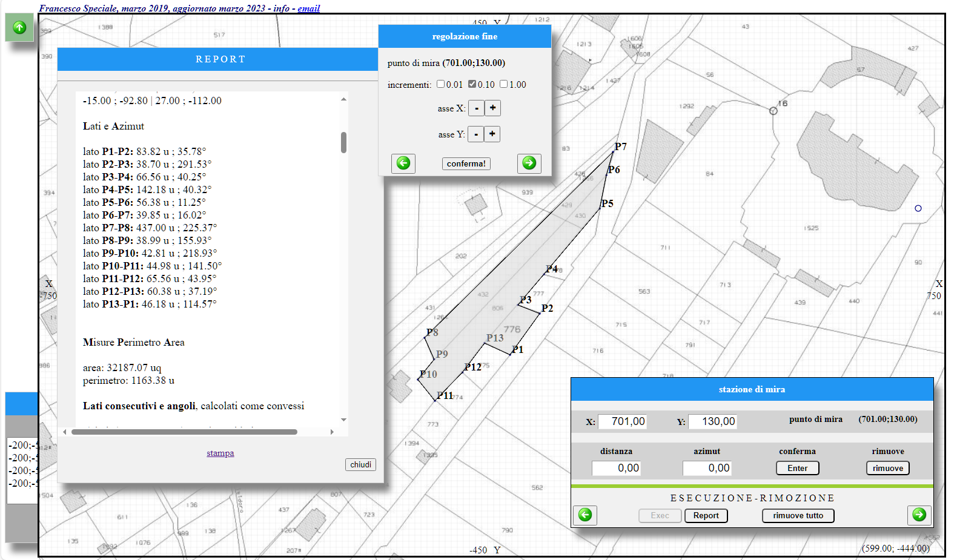Click point label P10 on the map
This screenshot has height=560, width=957.
[428, 374]
